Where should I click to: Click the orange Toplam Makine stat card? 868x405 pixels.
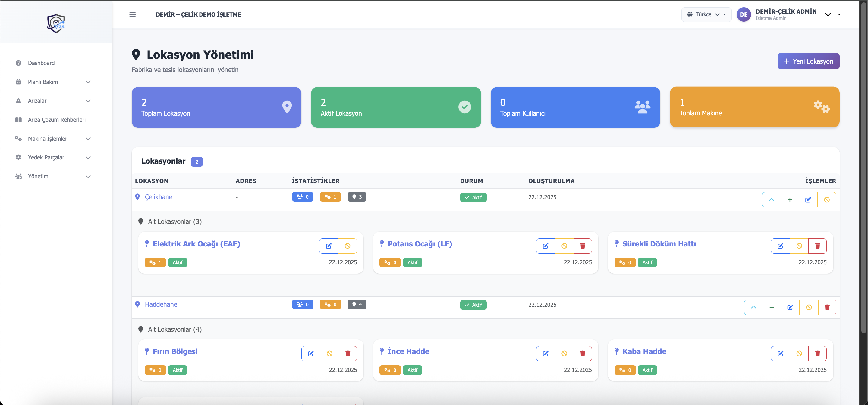point(754,107)
